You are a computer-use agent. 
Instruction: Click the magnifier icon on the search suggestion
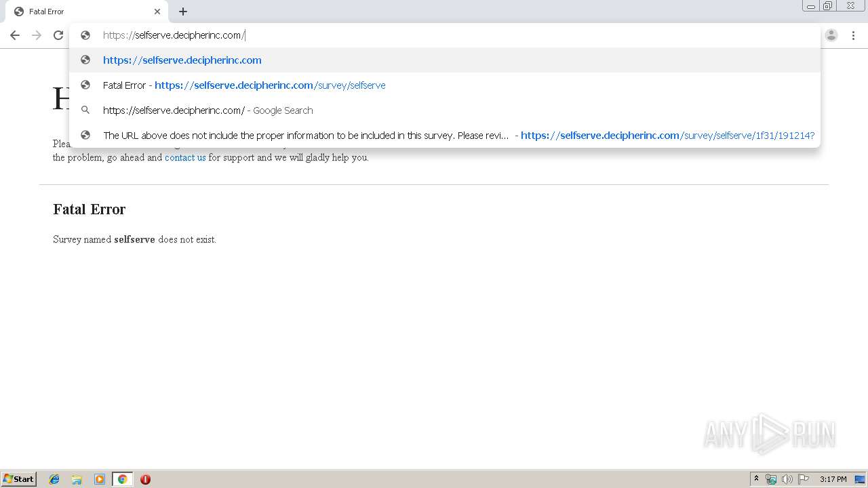click(85, 110)
